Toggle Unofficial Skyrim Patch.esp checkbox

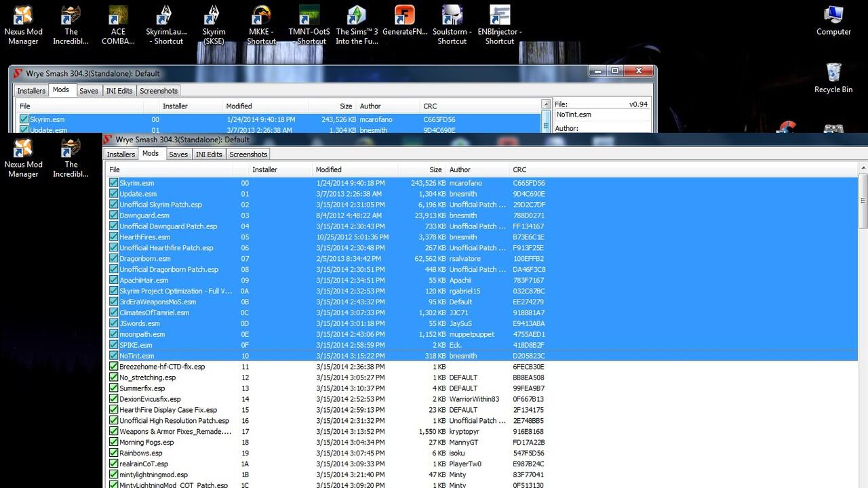pyautogui.click(x=114, y=205)
